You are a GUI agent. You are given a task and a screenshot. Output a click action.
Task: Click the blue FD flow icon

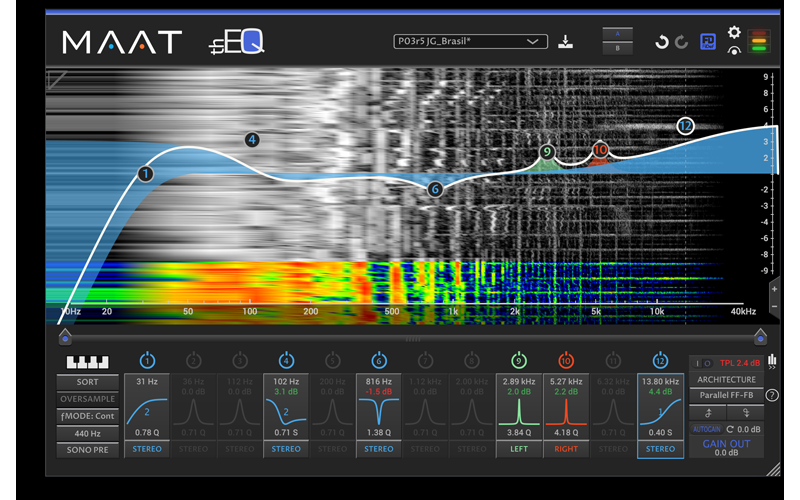(x=708, y=41)
